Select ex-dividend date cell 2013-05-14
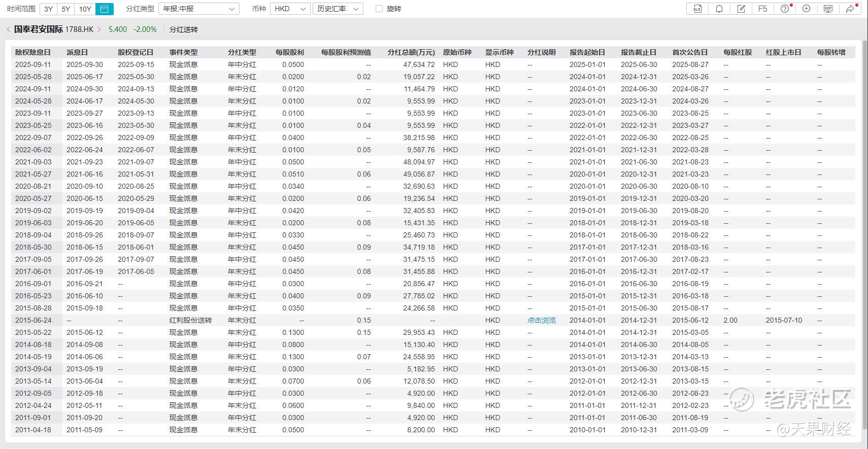The image size is (868, 449). 33,381
